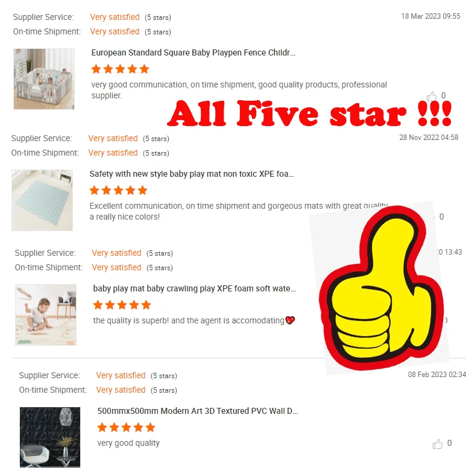This screenshot has height=476, width=466.
Task: Click the stars under 3D Textured PVC Wall
Action: 126,427
